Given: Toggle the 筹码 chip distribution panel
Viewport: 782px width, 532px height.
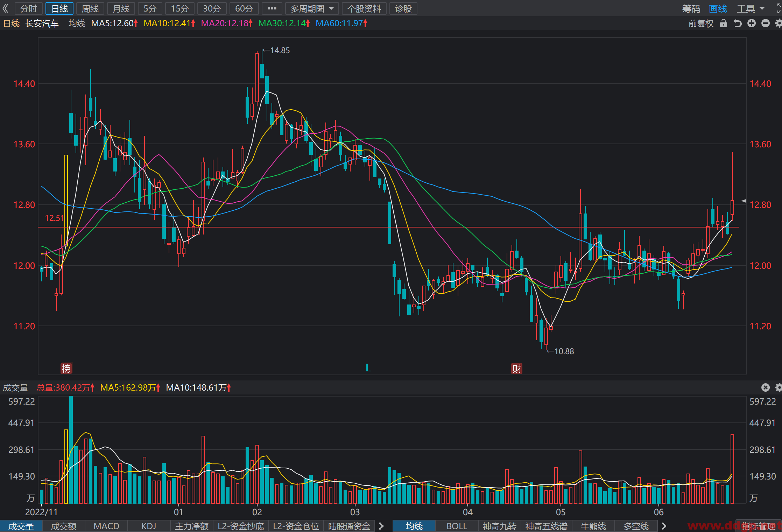Looking at the screenshot, I should [691, 9].
